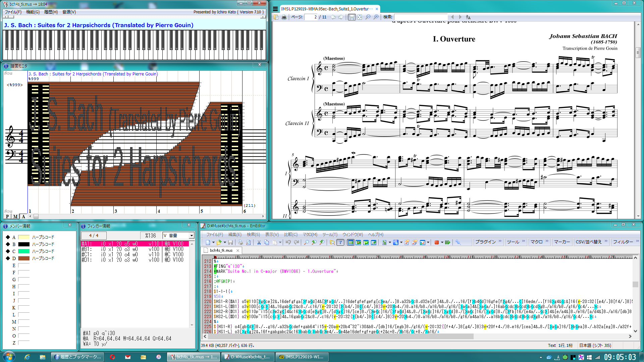Viewport: 644px width, 362px height.
Task: Click the open file icon in EmEditor
Action: (219, 242)
